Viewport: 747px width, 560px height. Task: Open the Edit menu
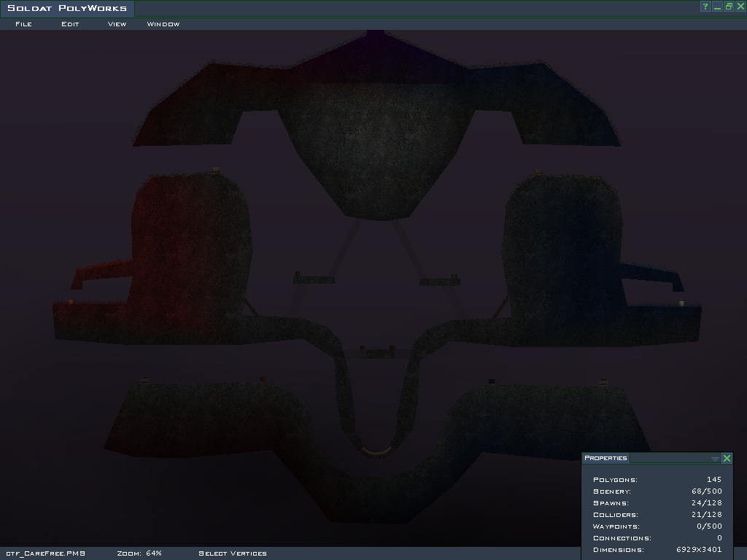pos(70,24)
